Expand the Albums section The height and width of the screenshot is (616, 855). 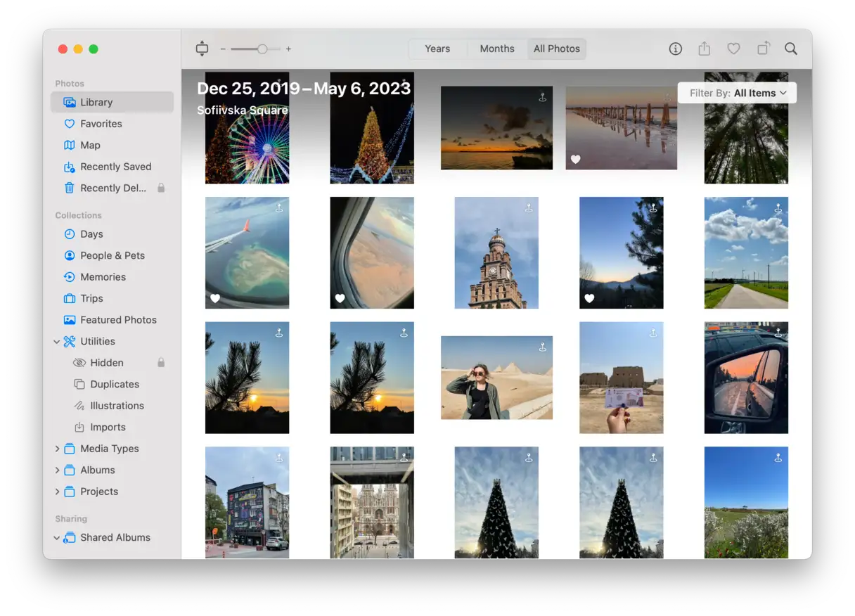pos(57,470)
